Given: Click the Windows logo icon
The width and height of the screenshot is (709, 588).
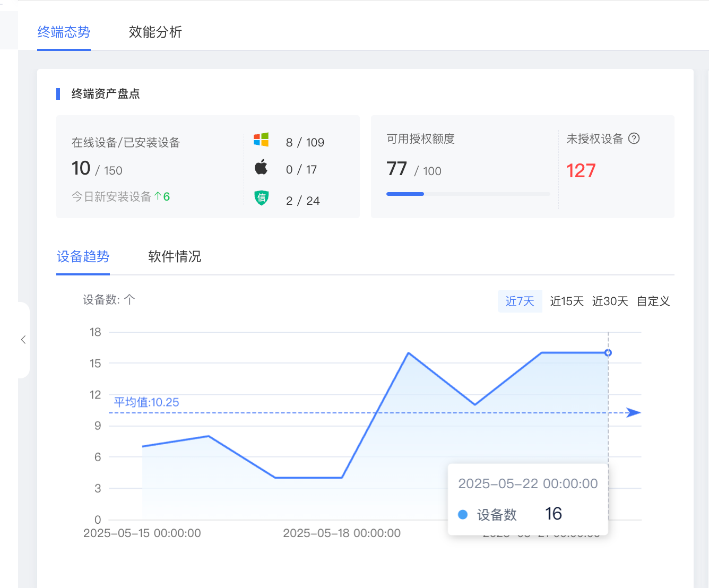Looking at the screenshot, I should pyautogui.click(x=261, y=140).
